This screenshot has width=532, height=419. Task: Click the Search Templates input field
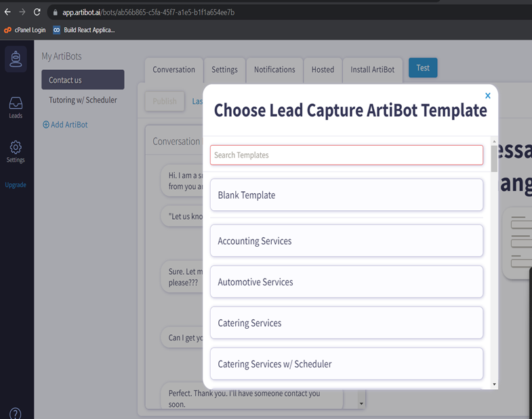pyautogui.click(x=346, y=155)
